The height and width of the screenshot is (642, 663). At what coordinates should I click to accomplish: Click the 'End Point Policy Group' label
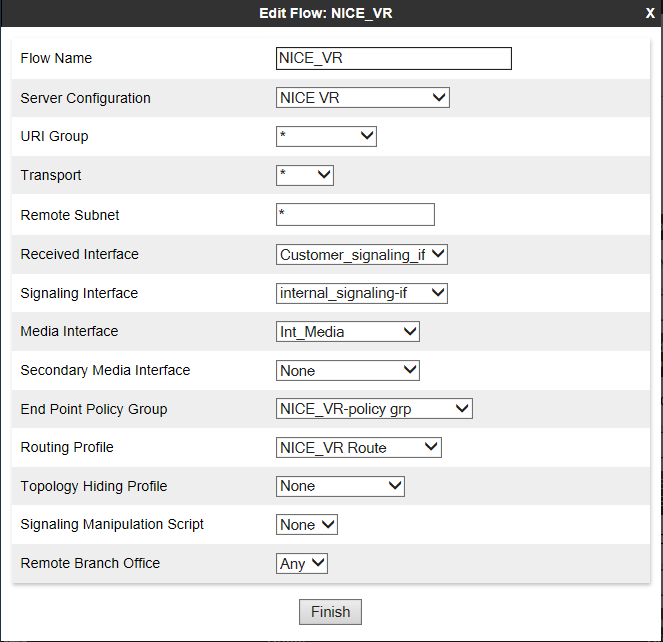[94, 409]
